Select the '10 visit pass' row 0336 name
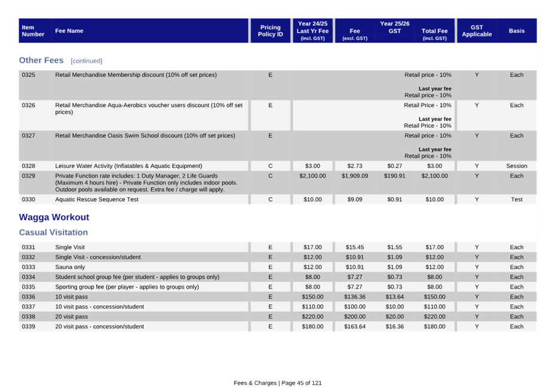This screenshot has width=555, height=392. click(71, 297)
